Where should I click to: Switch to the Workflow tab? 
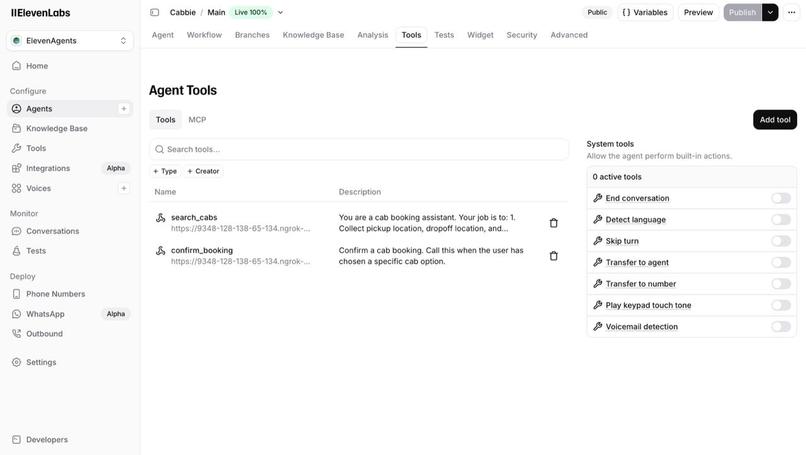pos(204,35)
